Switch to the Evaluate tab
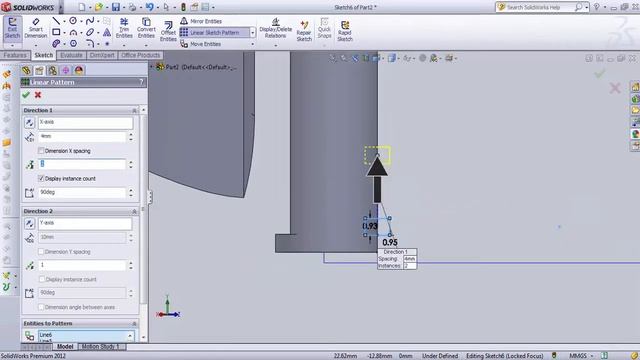 click(x=71, y=55)
